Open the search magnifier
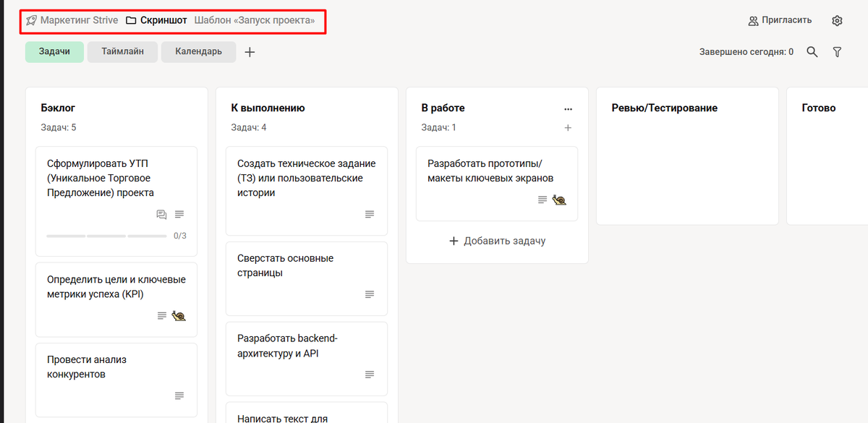 (812, 51)
